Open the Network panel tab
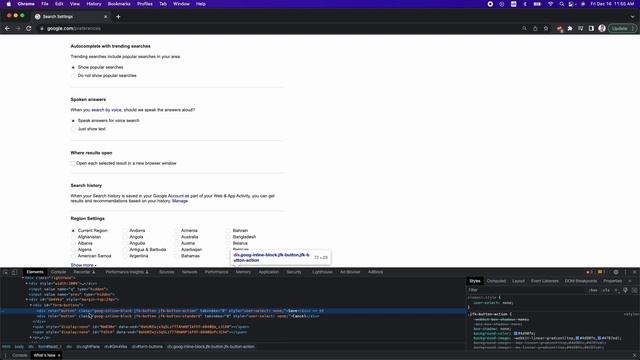Viewport: 640px width, 360px height. coord(189,272)
